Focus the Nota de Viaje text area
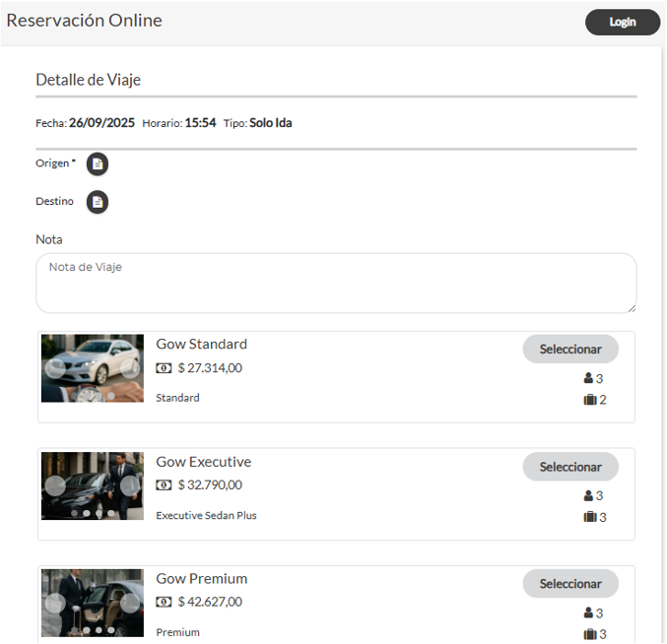 click(x=336, y=284)
